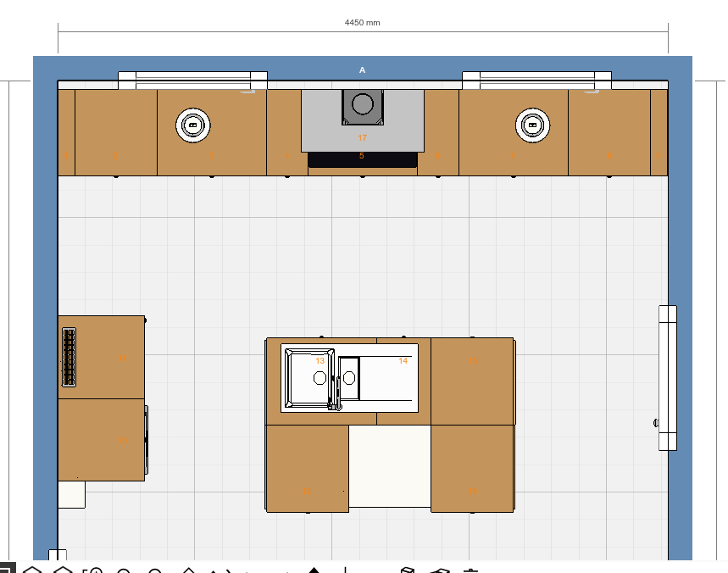
Task: Click the door handle on the right wall
Action: tap(655, 421)
